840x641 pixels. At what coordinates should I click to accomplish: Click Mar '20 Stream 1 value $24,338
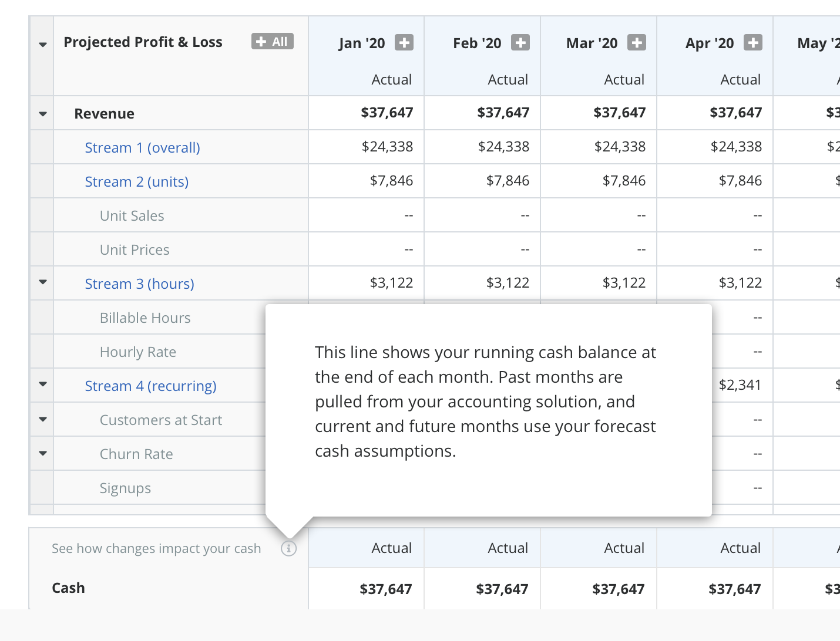620,147
